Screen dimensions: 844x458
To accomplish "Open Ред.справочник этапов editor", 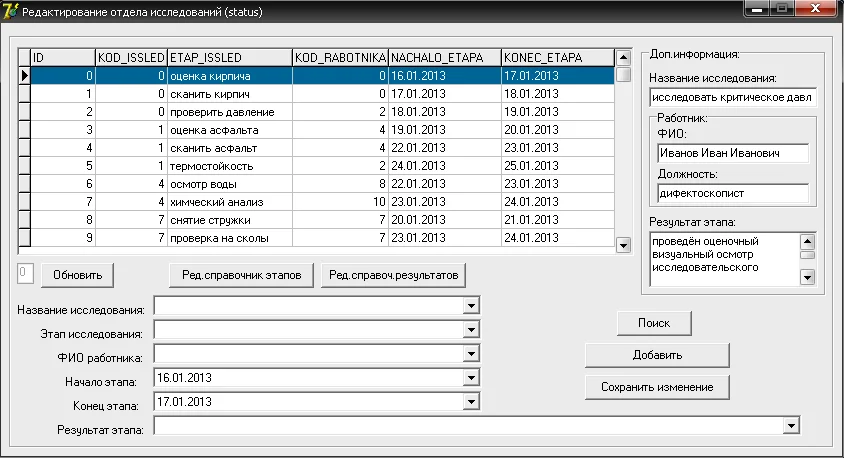I will point(241,275).
